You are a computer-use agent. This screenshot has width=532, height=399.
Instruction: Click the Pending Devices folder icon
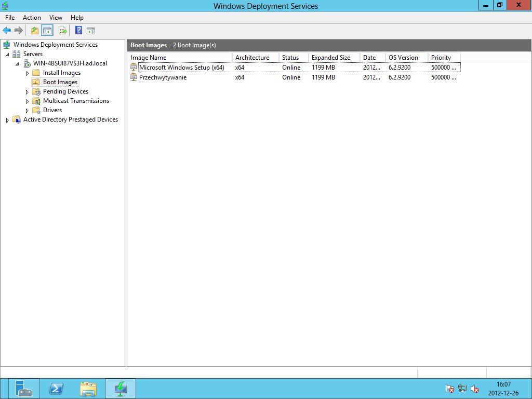36,91
